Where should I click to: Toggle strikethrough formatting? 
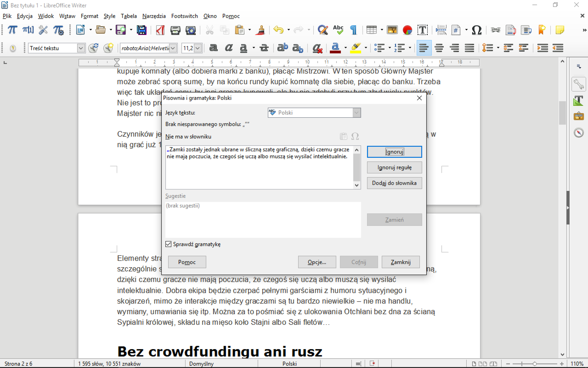(x=264, y=48)
